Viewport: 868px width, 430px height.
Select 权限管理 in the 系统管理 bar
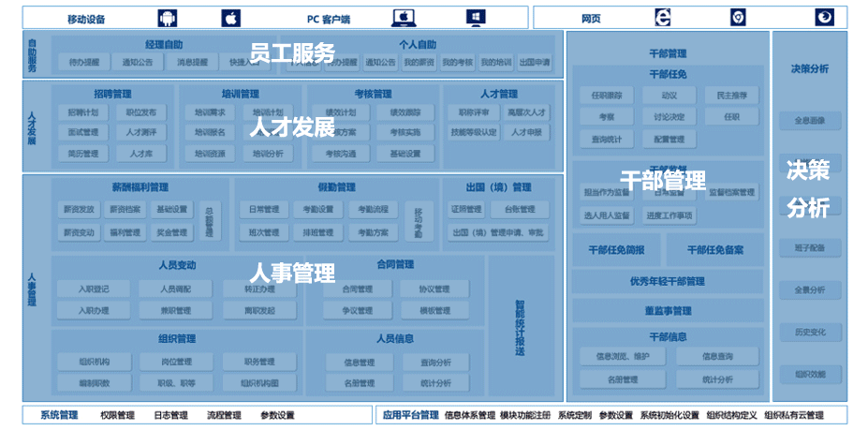[x=117, y=416]
